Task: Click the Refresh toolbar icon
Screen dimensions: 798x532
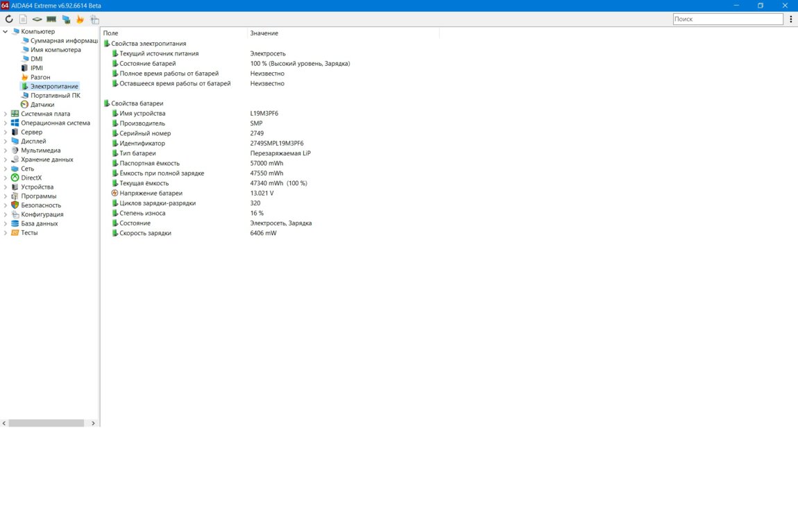Action: coord(9,19)
